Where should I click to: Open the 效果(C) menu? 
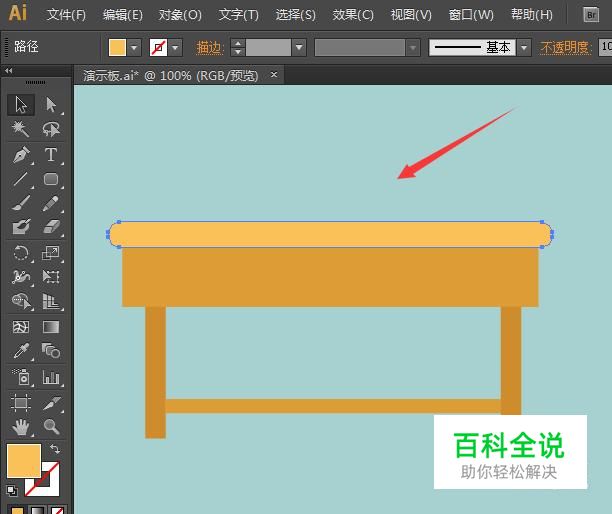point(353,15)
